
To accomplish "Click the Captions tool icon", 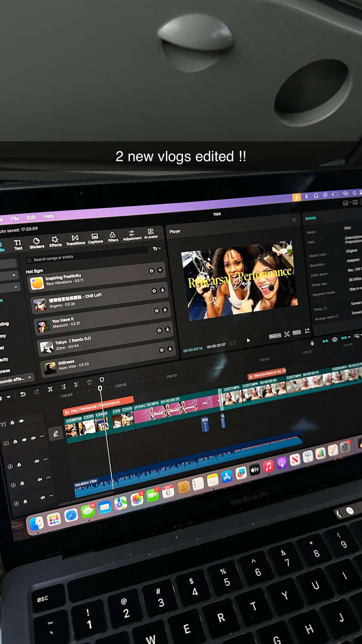I will pos(95,238).
